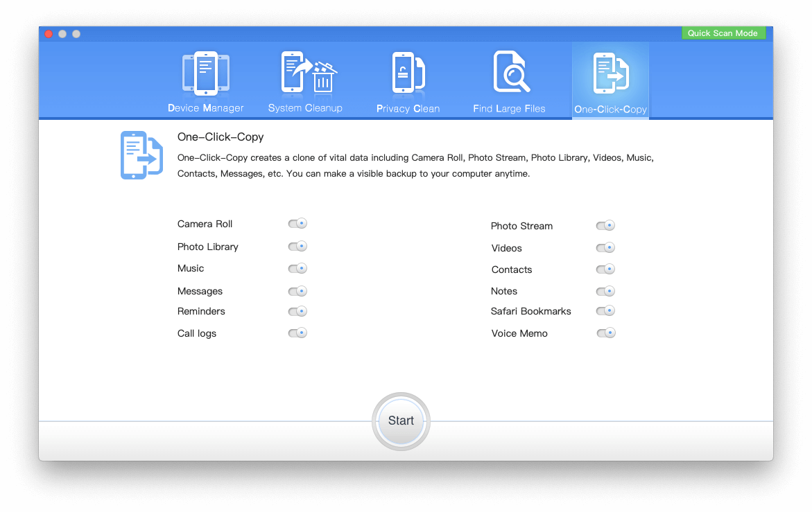Toggle the Videos switch
Screen dimensions: 812x512
[605, 248]
